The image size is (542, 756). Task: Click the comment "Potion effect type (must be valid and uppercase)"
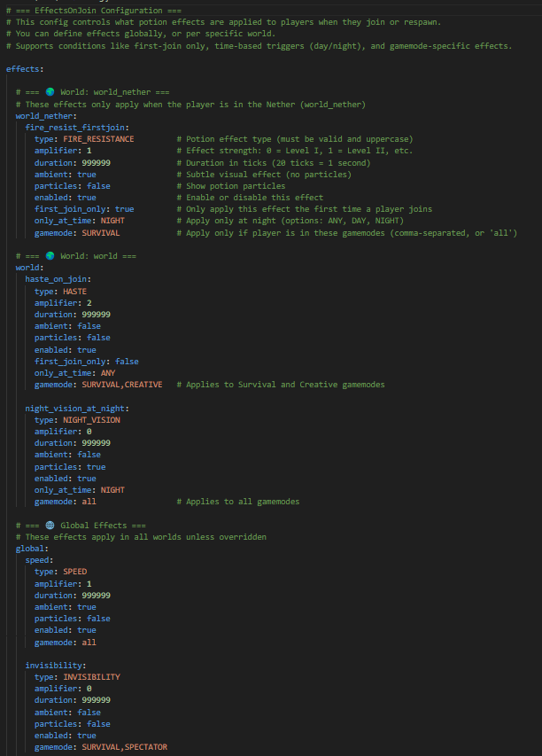pos(295,139)
